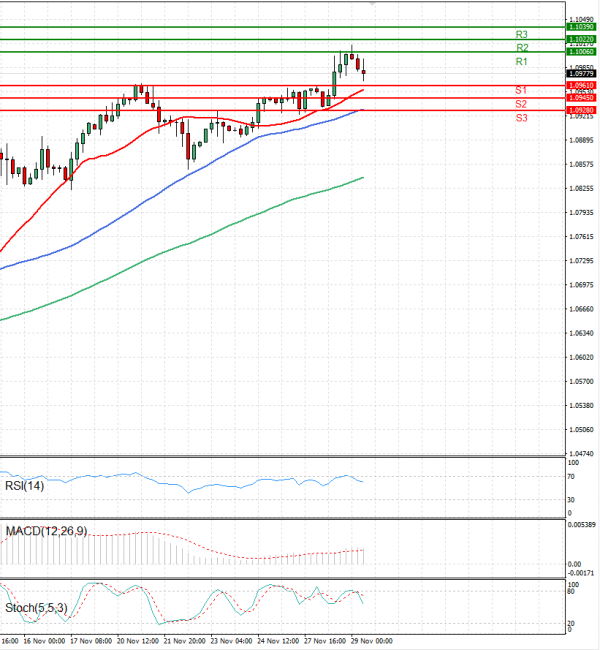The height and width of the screenshot is (650, 600).
Task: Click the R3 resistance label
Action: tap(521, 34)
